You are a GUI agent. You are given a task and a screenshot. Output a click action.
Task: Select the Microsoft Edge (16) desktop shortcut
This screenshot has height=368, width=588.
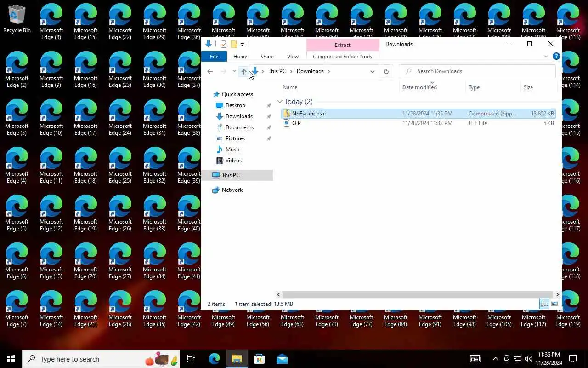[x=85, y=70]
